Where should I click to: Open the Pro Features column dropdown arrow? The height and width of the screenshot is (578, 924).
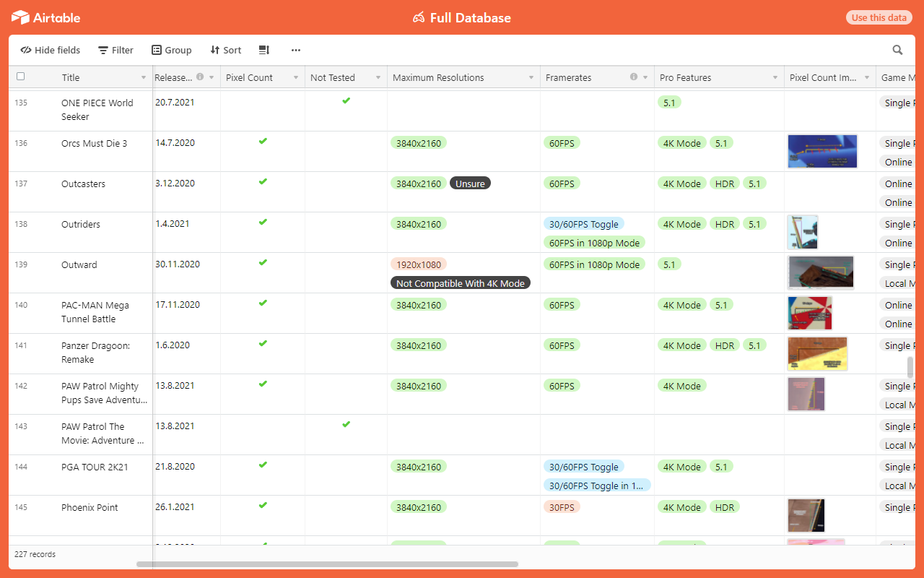tap(775, 77)
